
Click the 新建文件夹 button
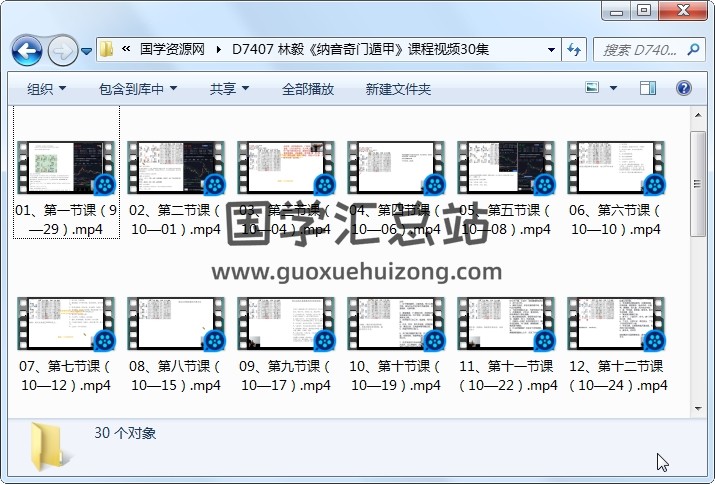click(398, 89)
